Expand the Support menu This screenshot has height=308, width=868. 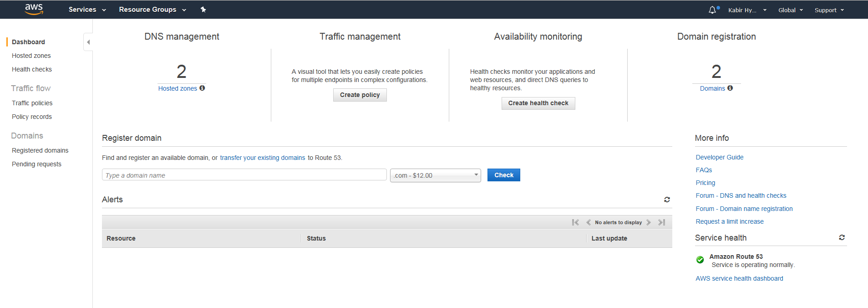[x=829, y=10]
